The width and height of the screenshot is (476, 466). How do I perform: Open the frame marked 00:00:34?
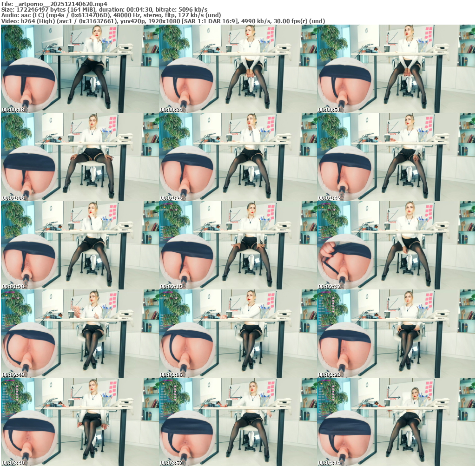click(238, 69)
